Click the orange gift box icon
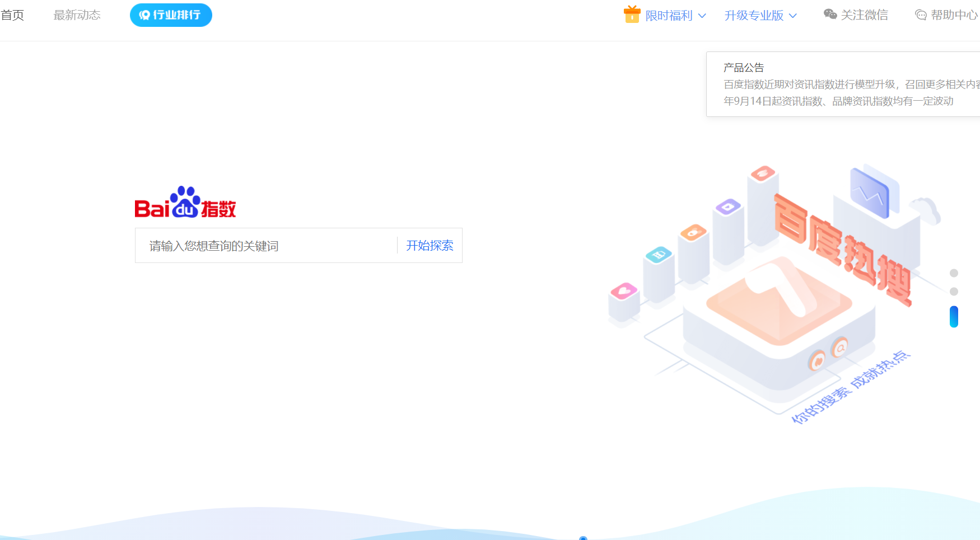 point(632,15)
